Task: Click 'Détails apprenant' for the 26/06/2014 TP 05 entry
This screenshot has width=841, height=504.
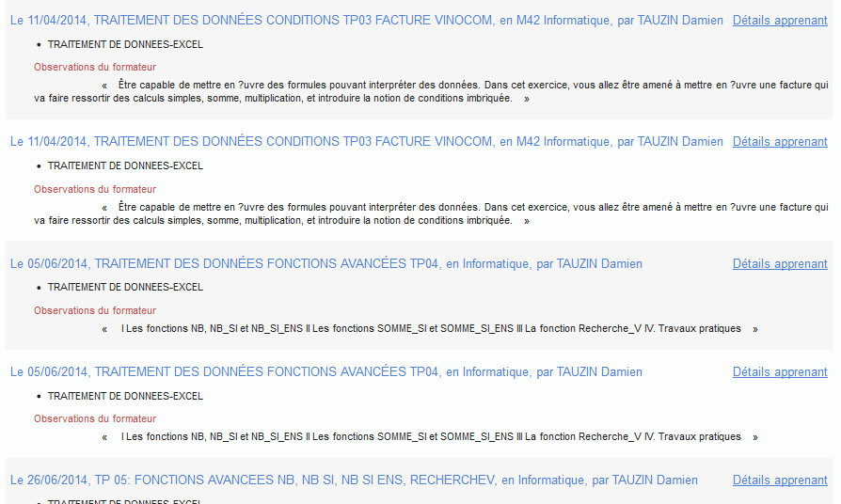Action: click(x=780, y=480)
